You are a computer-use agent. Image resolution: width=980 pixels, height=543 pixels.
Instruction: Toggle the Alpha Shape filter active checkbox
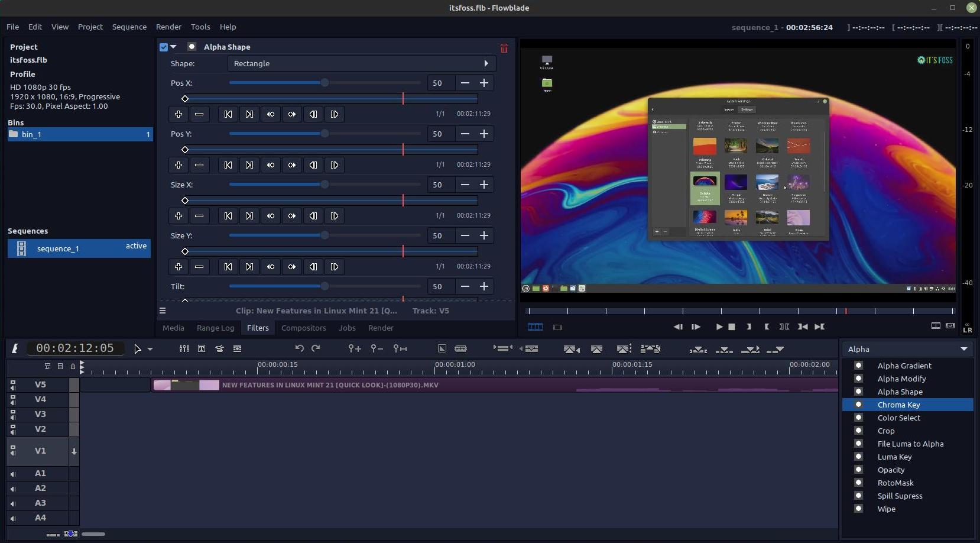tap(164, 47)
